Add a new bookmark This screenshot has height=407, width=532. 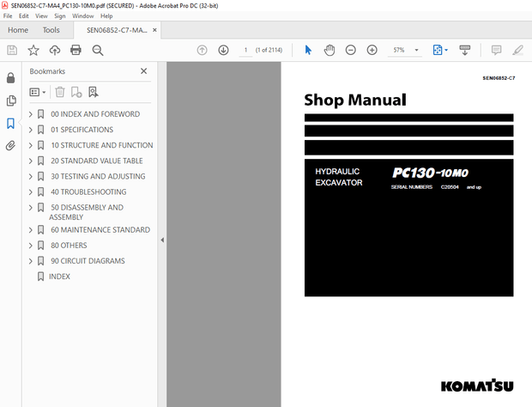76,92
